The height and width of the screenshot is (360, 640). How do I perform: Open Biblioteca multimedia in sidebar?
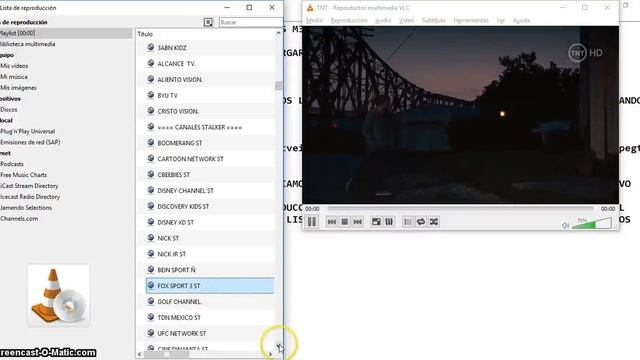tap(27, 44)
